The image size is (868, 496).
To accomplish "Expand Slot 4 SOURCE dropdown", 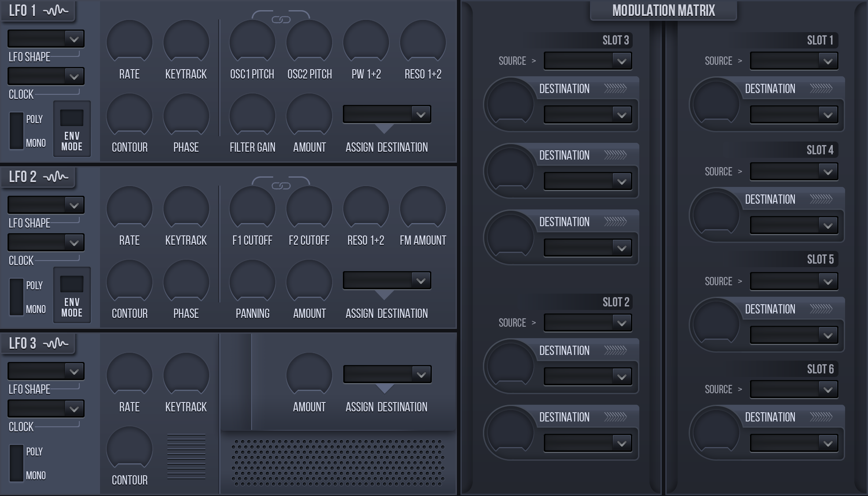I will [794, 172].
